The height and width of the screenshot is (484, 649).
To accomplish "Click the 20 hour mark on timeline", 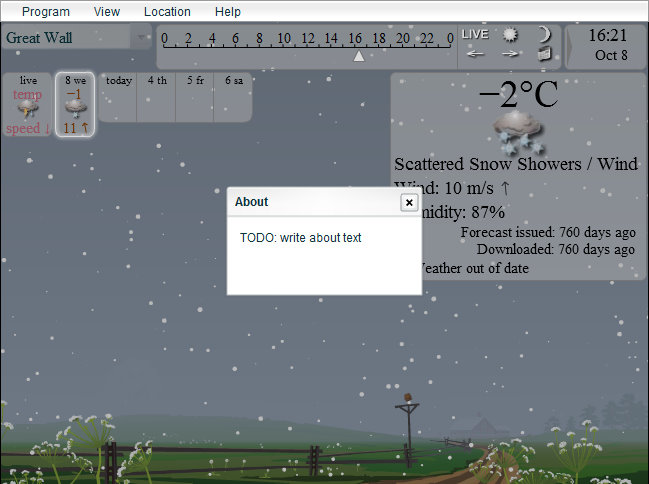I will coord(403,39).
